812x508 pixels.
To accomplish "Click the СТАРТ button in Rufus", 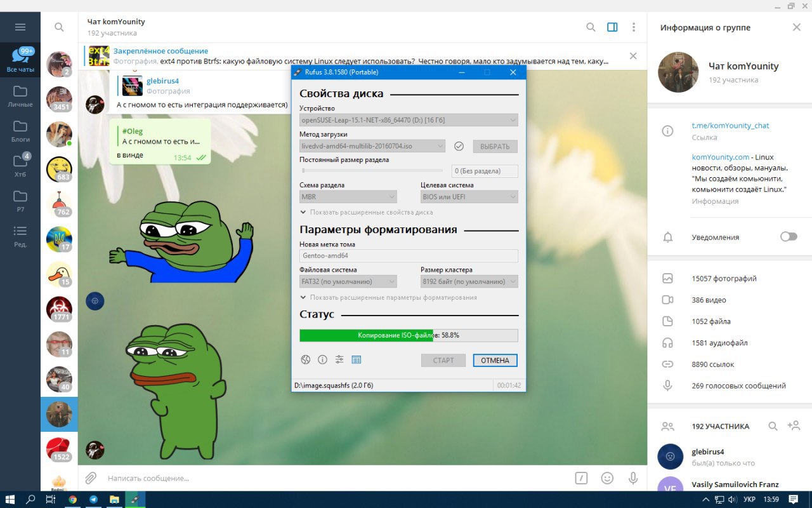I will tap(443, 360).
